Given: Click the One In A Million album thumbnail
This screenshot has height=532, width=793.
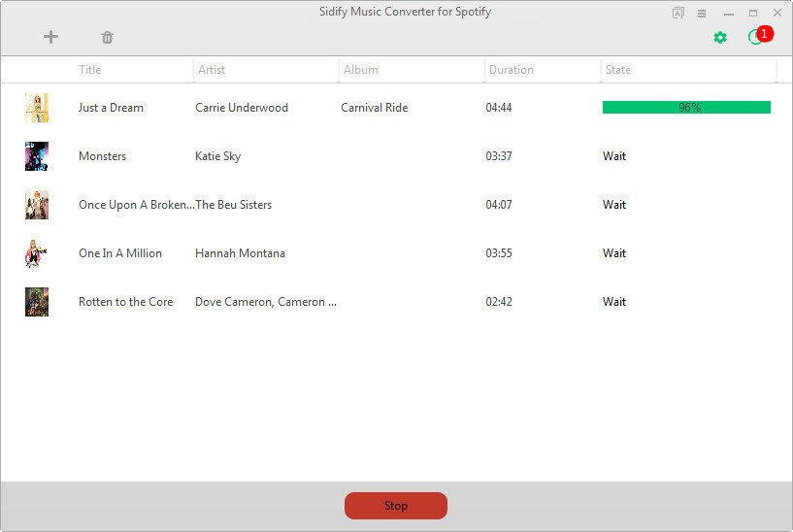Looking at the screenshot, I should pyautogui.click(x=37, y=253).
